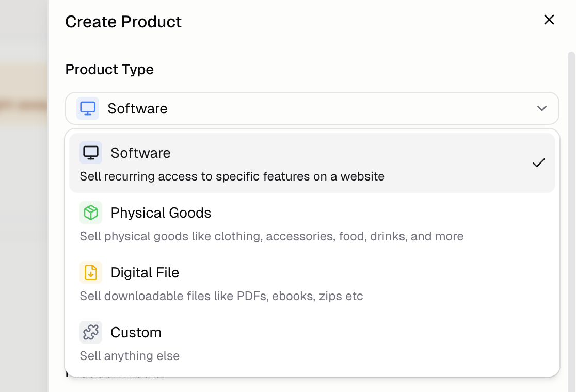Viewport: 576px width, 392px height.
Task: Click the green Physical Goods cube icon
Action: pos(91,213)
